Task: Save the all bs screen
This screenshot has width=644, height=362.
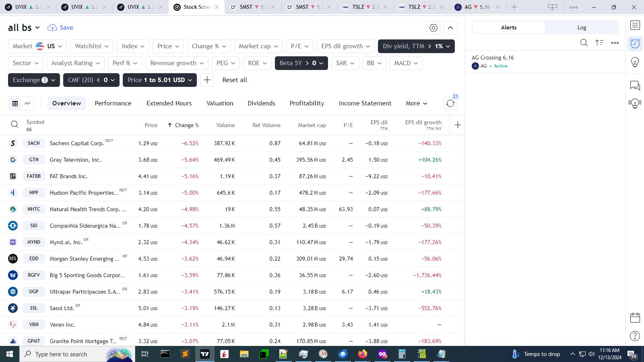Action: click(61, 28)
